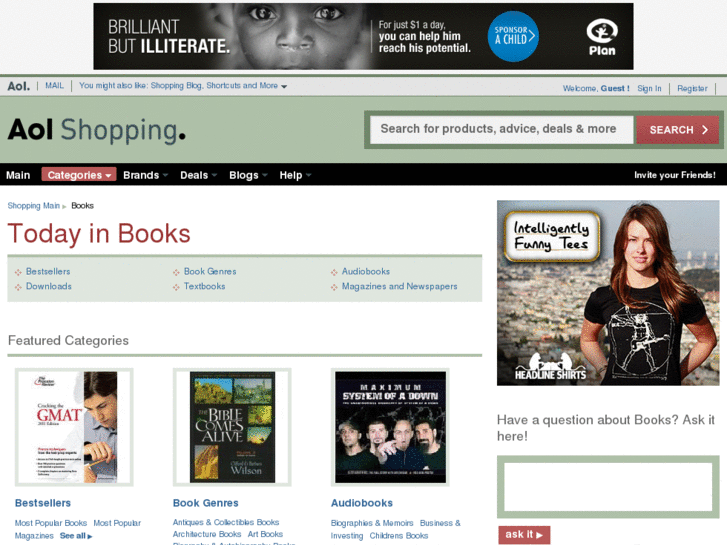Click the Aol. logo in top bar

point(19,86)
